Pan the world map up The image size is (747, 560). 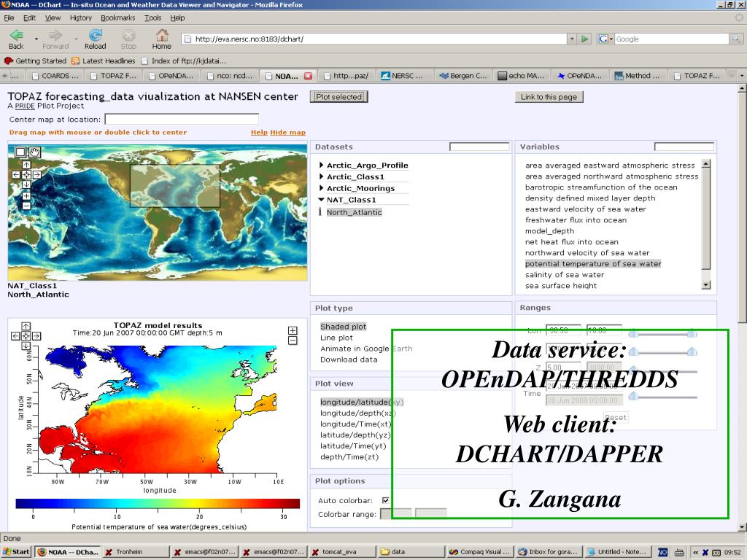(26, 165)
